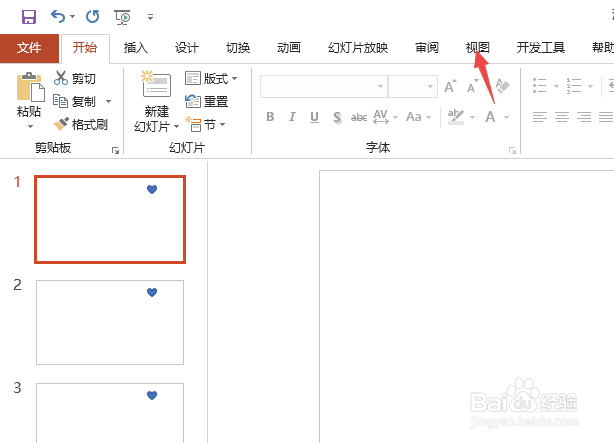The width and height of the screenshot is (614, 443).
Task: Increase font size with larger A icon
Action: [x=450, y=86]
